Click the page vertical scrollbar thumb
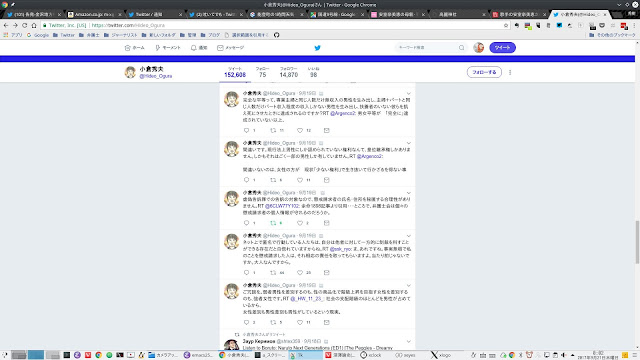This screenshot has width=640, height=360. click(x=637, y=242)
